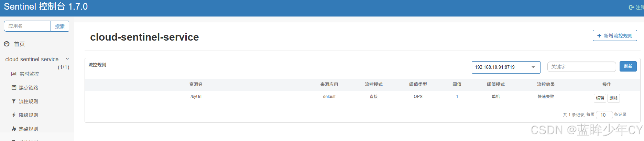
Task: Click the 快速失败 effect cell
Action: coord(546,97)
